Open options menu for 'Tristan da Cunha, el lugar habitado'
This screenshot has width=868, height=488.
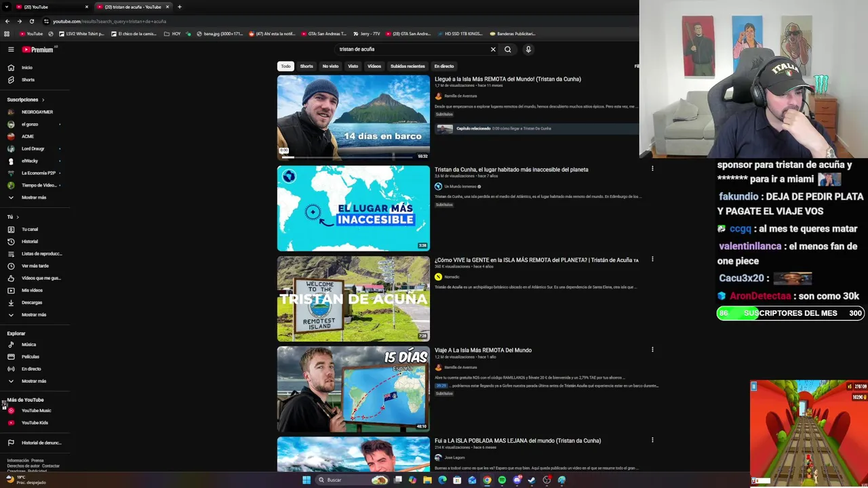(652, 169)
